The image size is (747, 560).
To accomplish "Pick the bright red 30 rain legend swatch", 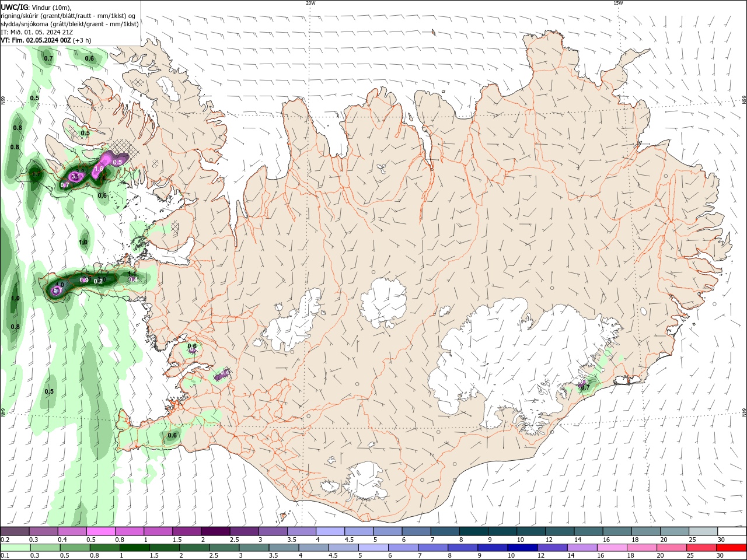I will (x=732, y=548).
